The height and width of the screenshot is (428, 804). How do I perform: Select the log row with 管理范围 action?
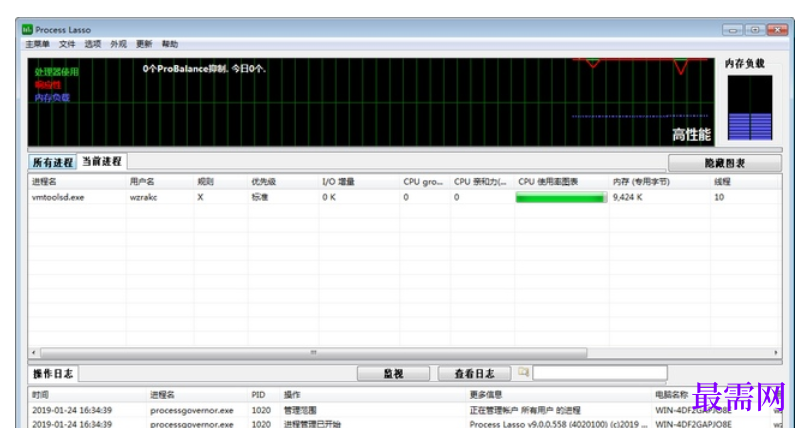pyautogui.click(x=405, y=411)
